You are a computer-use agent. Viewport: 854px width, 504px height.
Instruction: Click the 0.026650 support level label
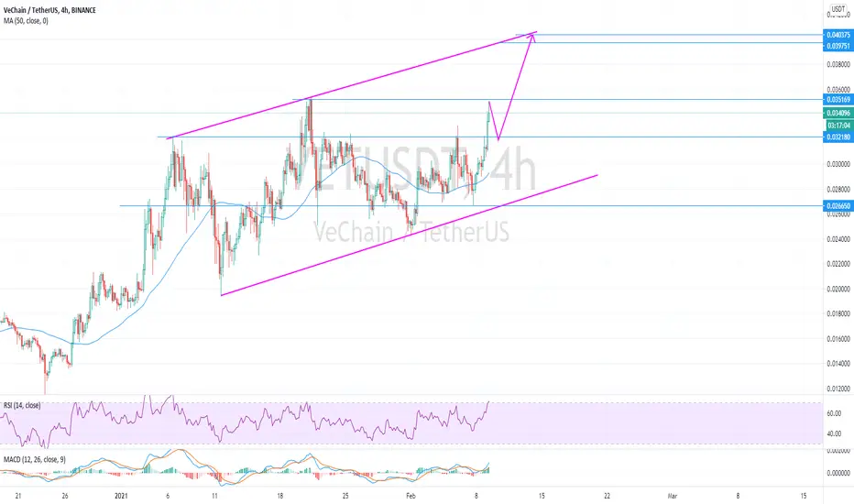[838, 206]
